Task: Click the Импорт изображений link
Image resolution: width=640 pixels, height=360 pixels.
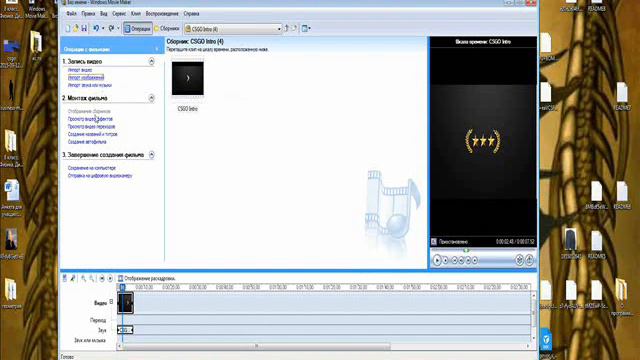Action: (x=86, y=78)
